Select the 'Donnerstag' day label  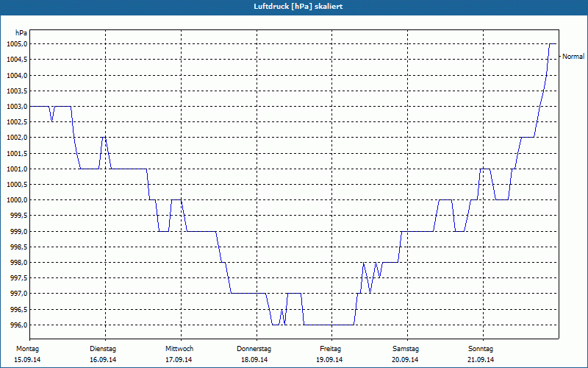pos(254,349)
